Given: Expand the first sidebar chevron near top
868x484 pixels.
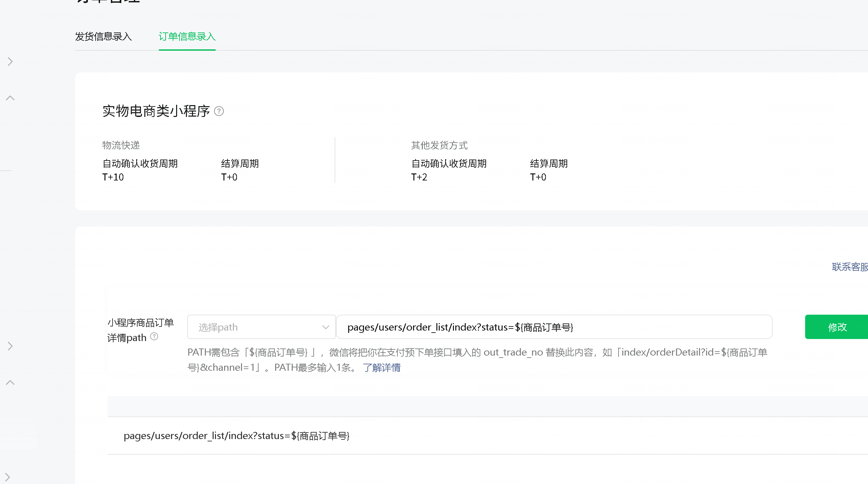Looking at the screenshot, I should (10, 62).
